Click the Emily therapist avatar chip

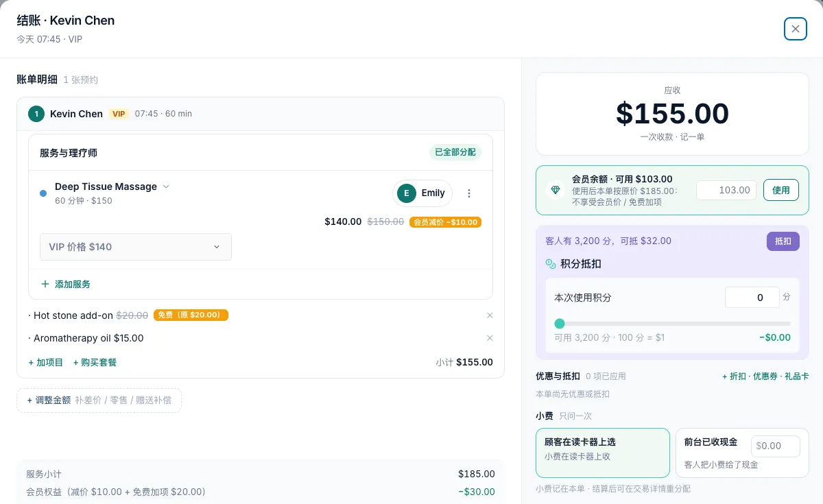point(422,193)
